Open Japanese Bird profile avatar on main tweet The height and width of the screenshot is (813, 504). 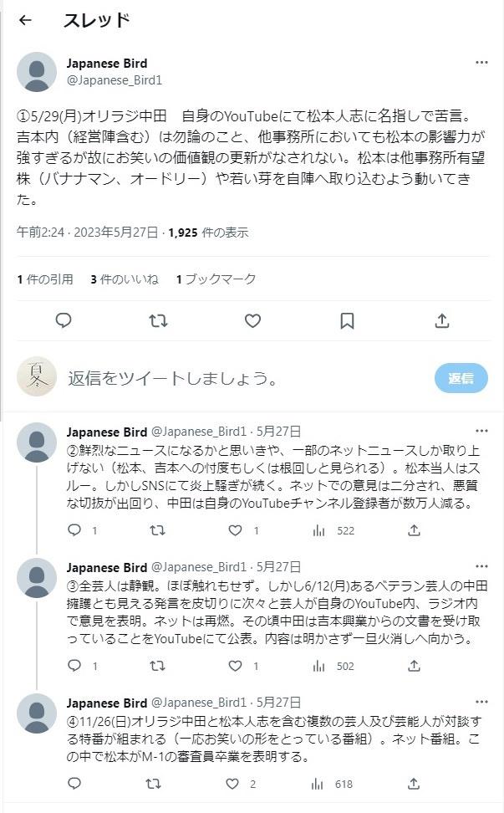tap(37, 72)
